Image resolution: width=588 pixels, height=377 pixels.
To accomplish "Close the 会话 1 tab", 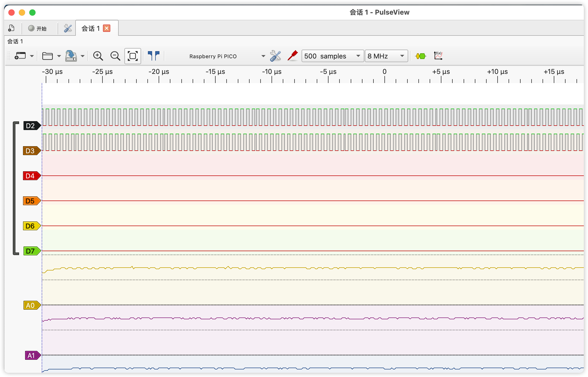I will click(107, 28).
